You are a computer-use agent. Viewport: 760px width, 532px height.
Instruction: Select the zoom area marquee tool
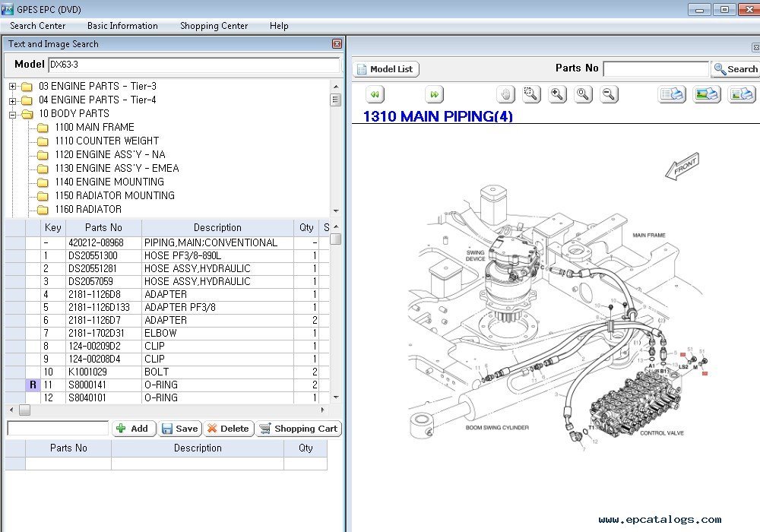pos(531,94)
